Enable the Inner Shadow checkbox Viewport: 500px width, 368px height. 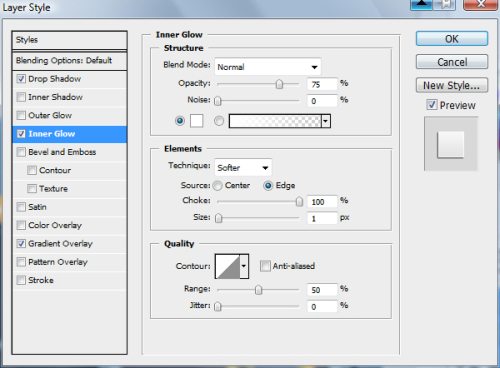pos(21,97)
